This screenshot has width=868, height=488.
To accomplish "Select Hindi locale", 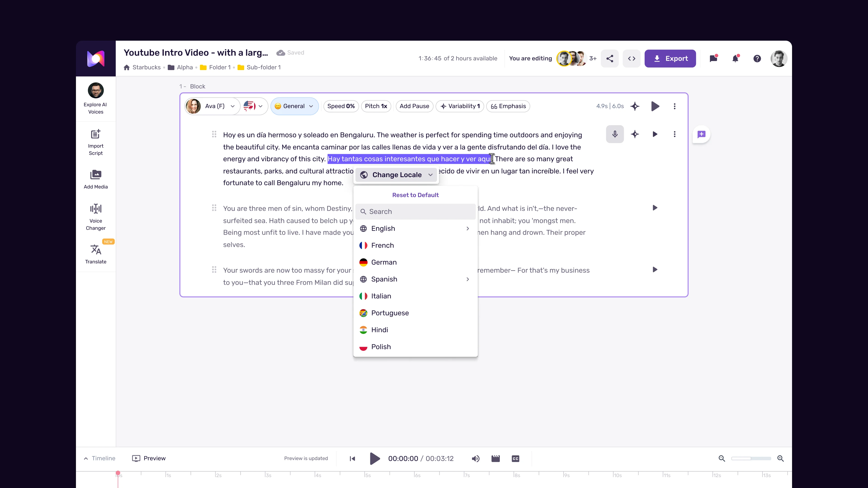I will point(415,330).
